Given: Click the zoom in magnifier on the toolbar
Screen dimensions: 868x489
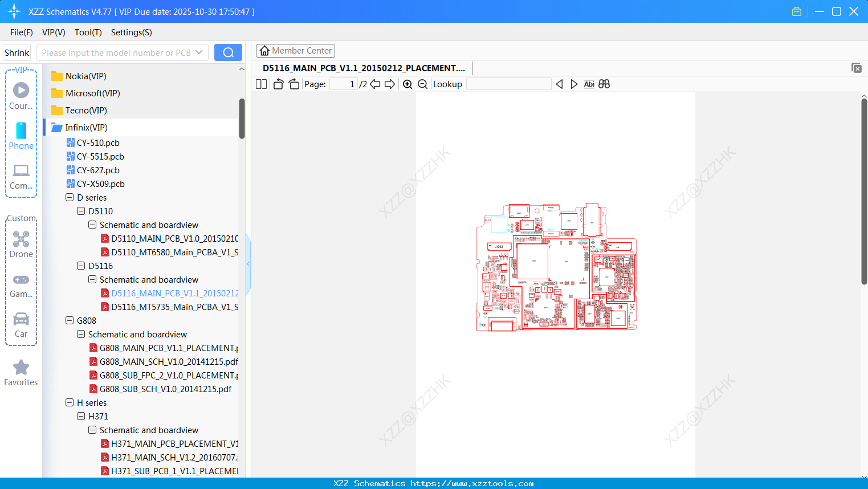Looking at the screenshot, I should (407, 84).
